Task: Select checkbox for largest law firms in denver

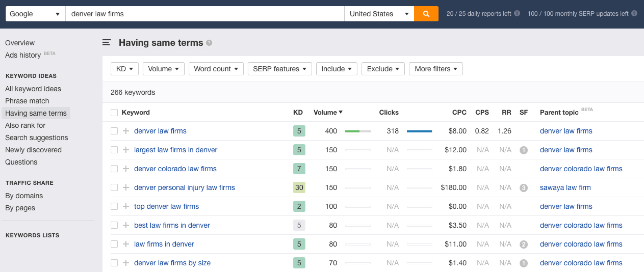Action: pos(114,150)
